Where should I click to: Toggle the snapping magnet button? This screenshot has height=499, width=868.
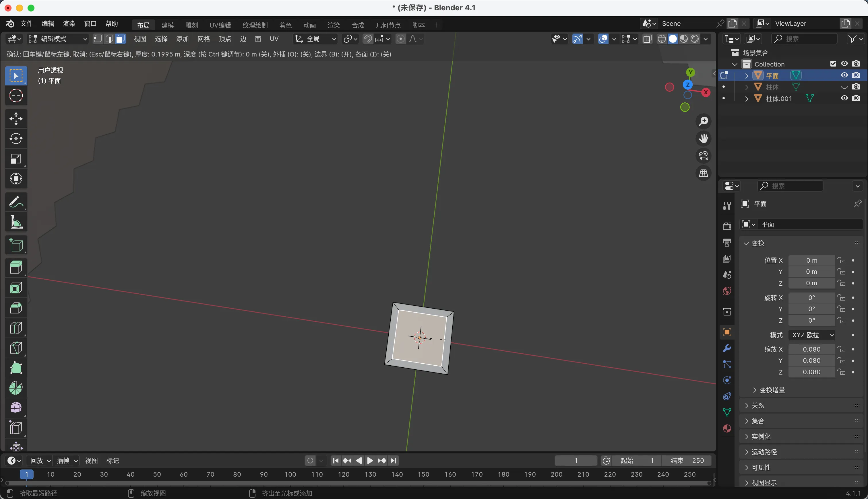(368, 39)
